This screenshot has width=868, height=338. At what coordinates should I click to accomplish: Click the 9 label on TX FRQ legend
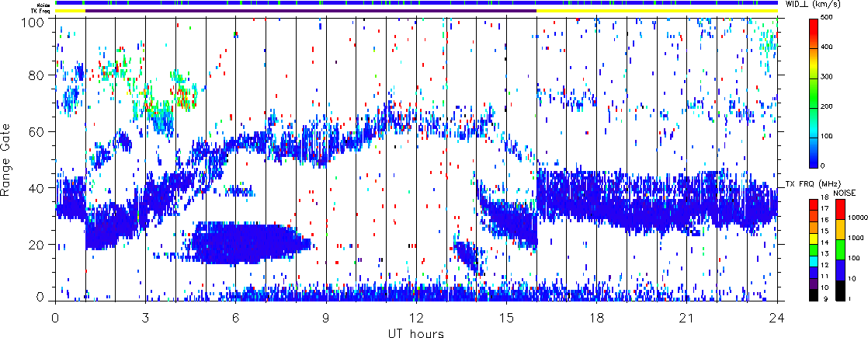825,298
